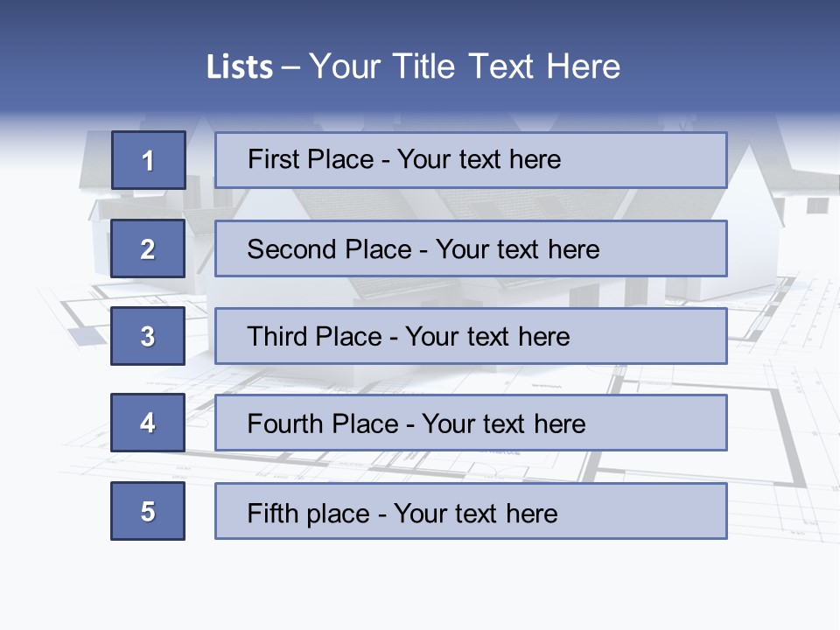Select the number 2 box
Image resolution: width=840 pixels, height=630 pixels.
pos(148,248)
